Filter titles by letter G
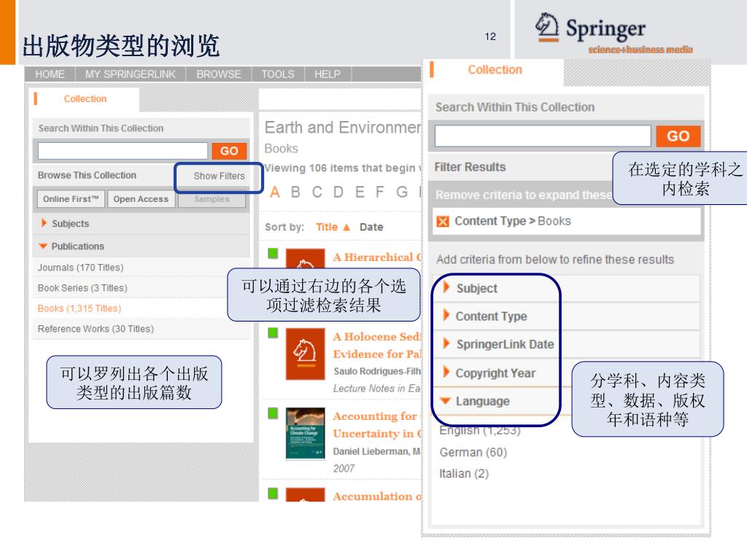Viewport: 747px width, 560px height. click(402, 192)
